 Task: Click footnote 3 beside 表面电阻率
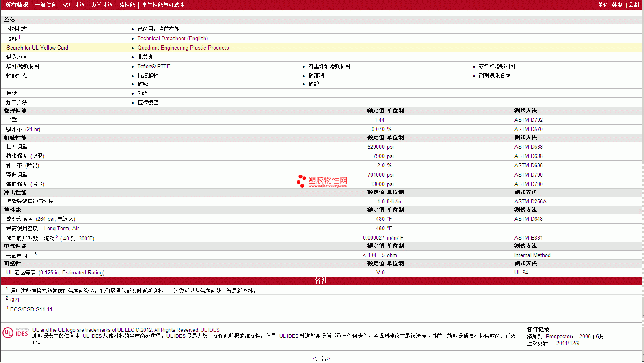point(35,254)
